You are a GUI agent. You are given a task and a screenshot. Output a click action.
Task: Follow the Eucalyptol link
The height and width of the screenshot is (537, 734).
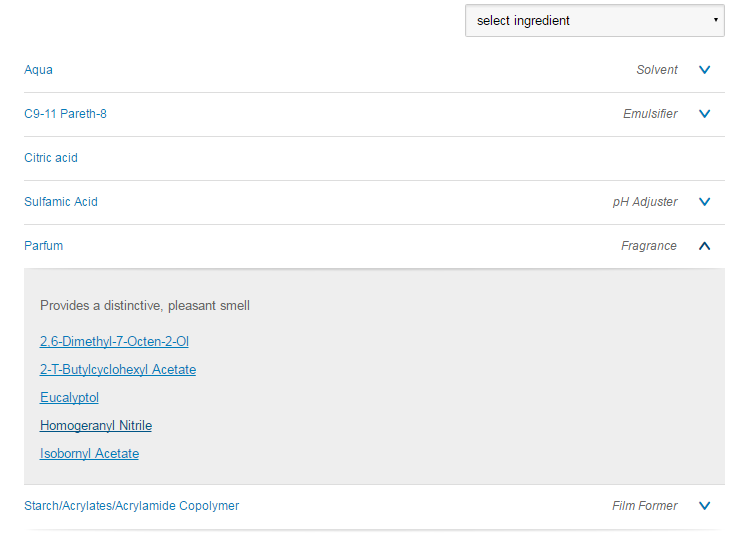[x=69, y=398]
